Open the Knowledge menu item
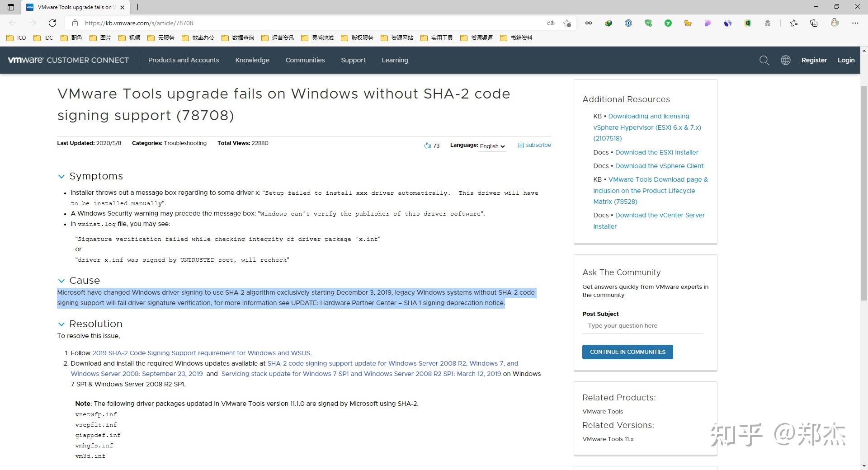 coord(252,60)
